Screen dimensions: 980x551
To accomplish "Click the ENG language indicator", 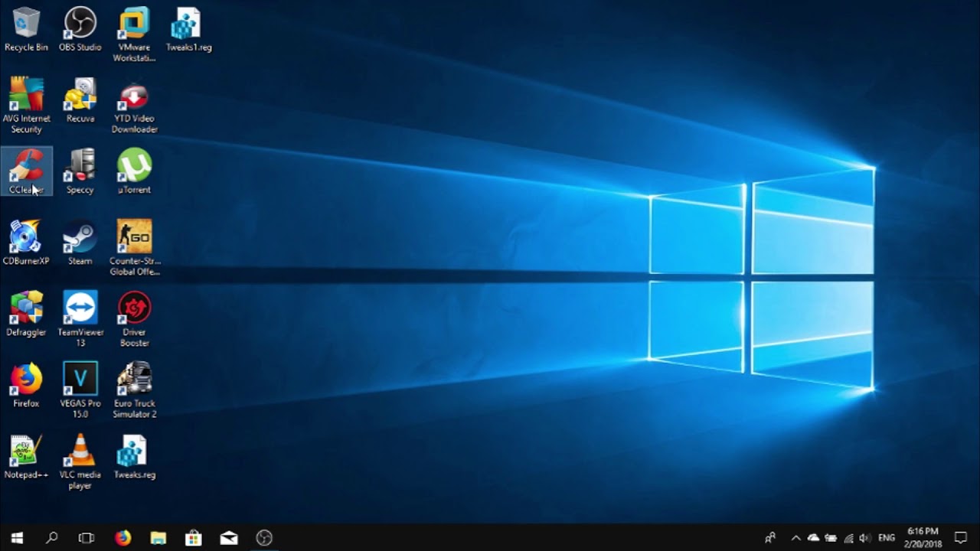I will point(887,538).
